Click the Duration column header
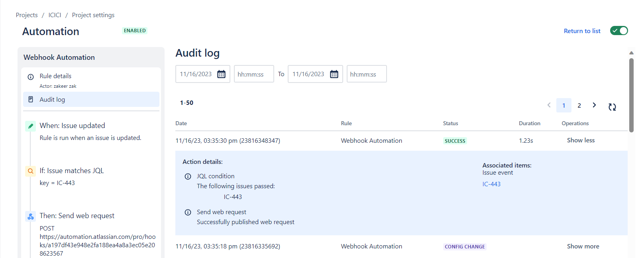 point(529,124)
